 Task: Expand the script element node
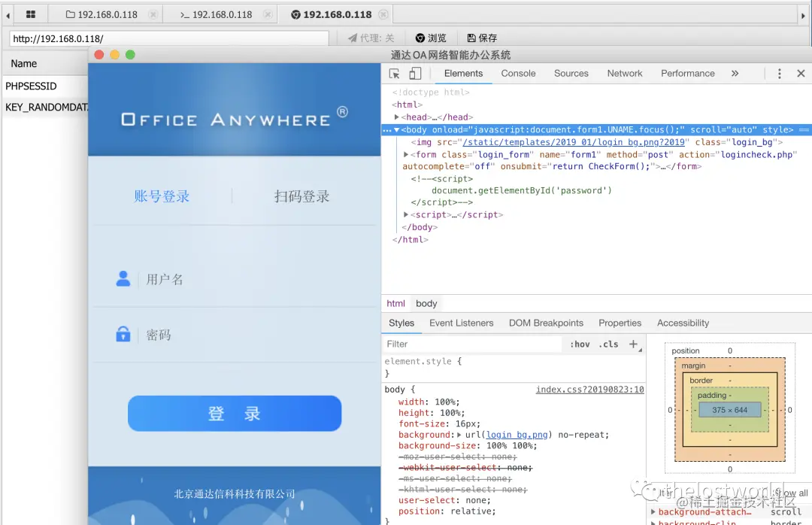(x=406, y=214)
